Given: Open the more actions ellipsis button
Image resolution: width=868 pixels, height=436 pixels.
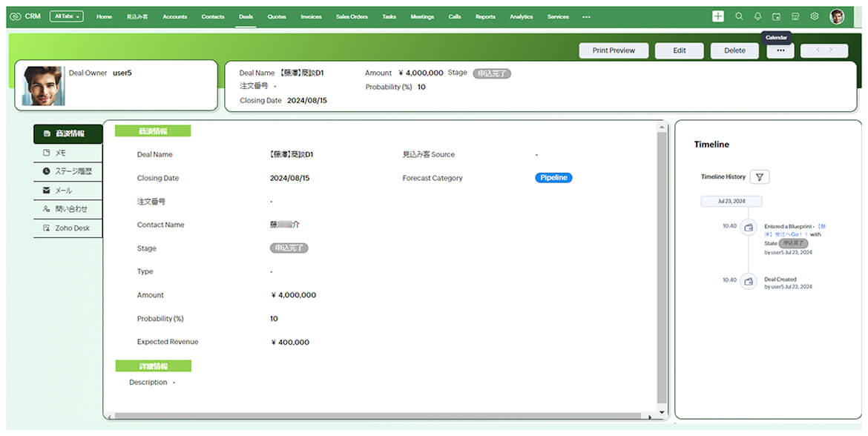Looking at the screenshot, I should coord(780,50).
